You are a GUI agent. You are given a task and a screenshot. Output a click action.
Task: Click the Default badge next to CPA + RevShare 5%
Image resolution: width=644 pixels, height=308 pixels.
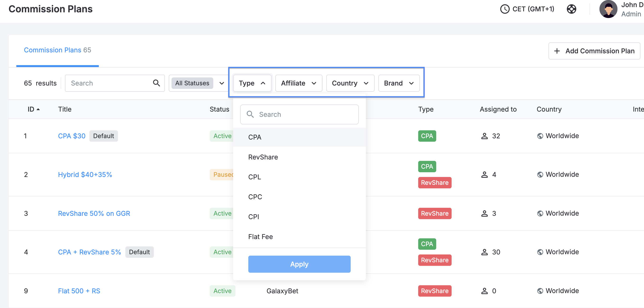pos(139,252)
